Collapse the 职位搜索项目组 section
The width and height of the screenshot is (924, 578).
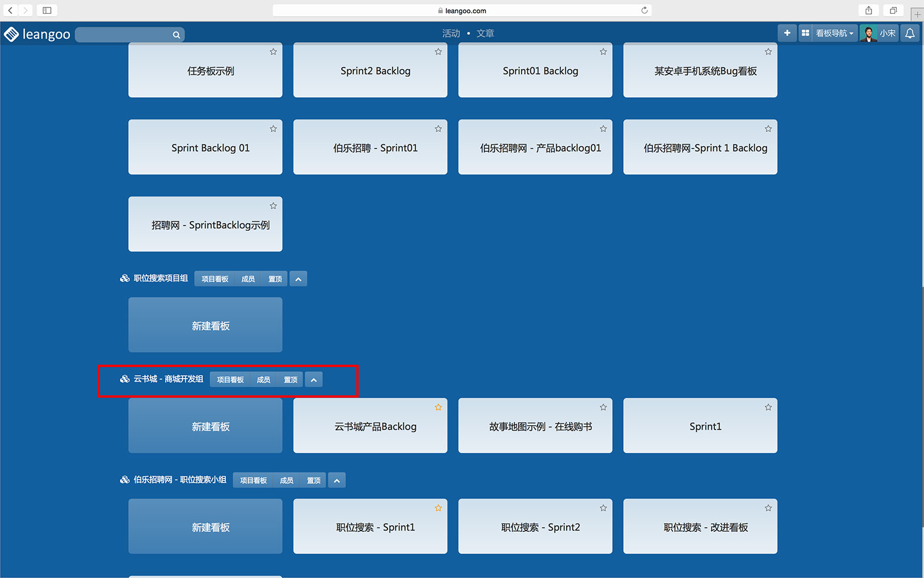298,279
